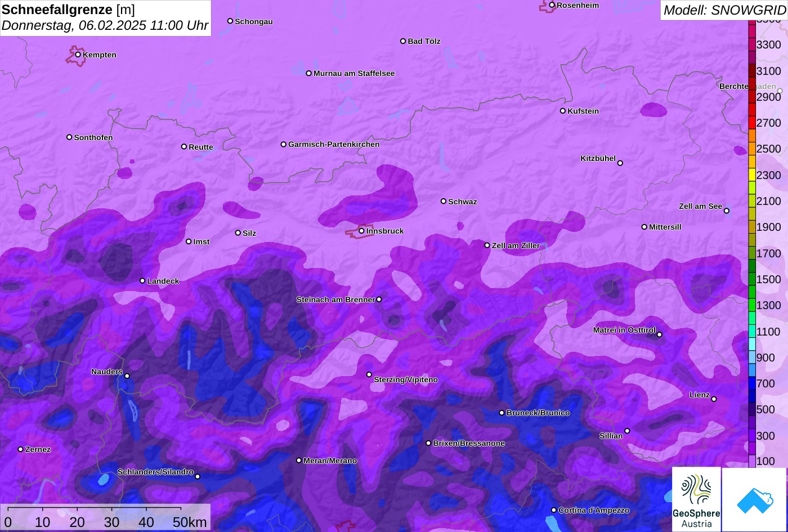Click the Schwaz label
The image size is (788, 532).
tap(463, 202)
